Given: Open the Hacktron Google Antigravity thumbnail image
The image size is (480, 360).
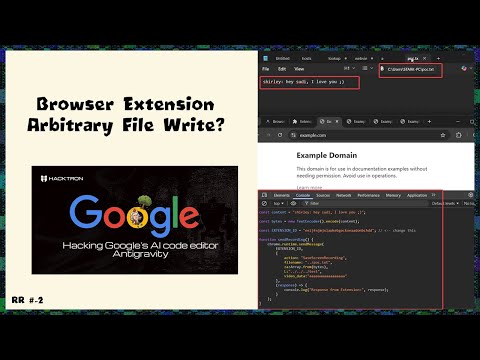Looking at the screenshot, I should pyautogui.click(x=135, y=220).
